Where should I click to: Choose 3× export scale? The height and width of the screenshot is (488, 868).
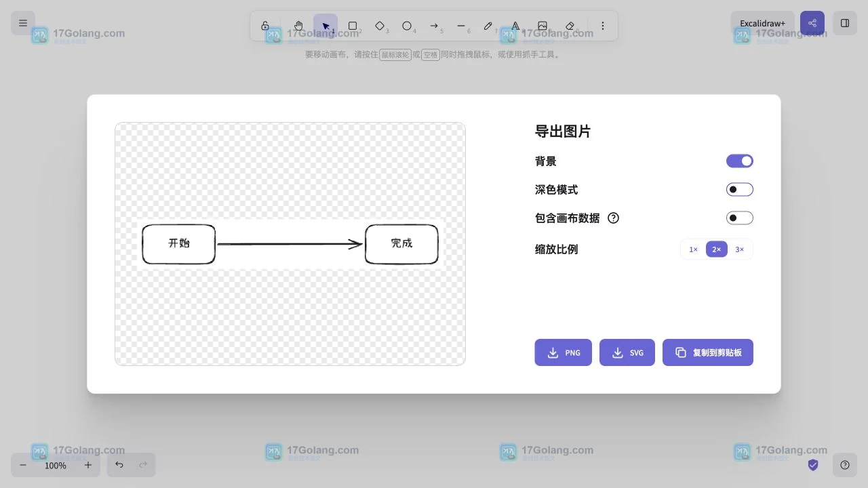(740, 249)
